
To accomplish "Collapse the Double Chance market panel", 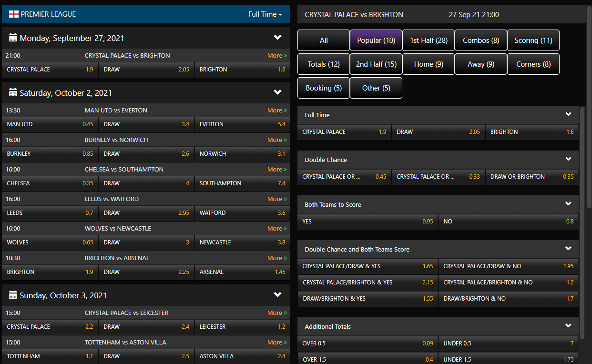I will 568,159.
